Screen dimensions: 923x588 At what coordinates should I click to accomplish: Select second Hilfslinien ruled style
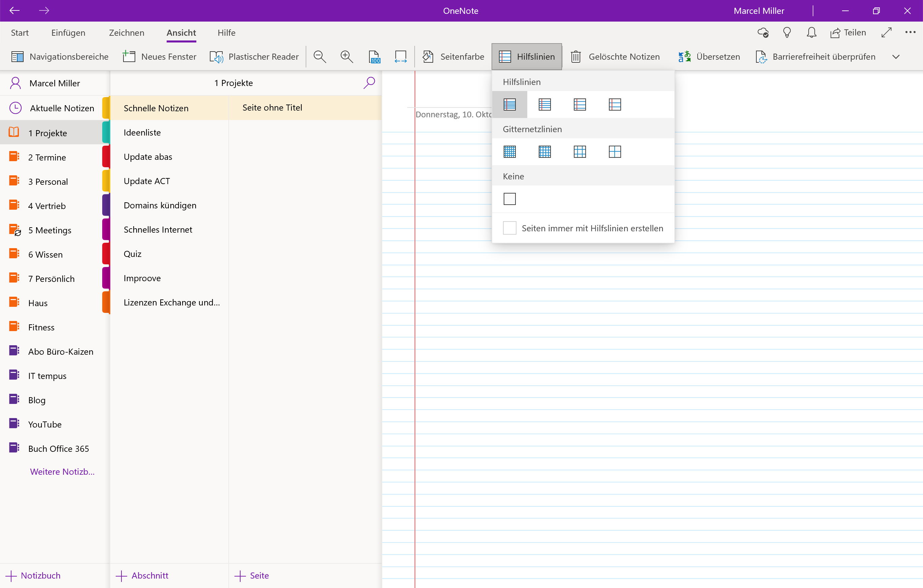[545, 104]
